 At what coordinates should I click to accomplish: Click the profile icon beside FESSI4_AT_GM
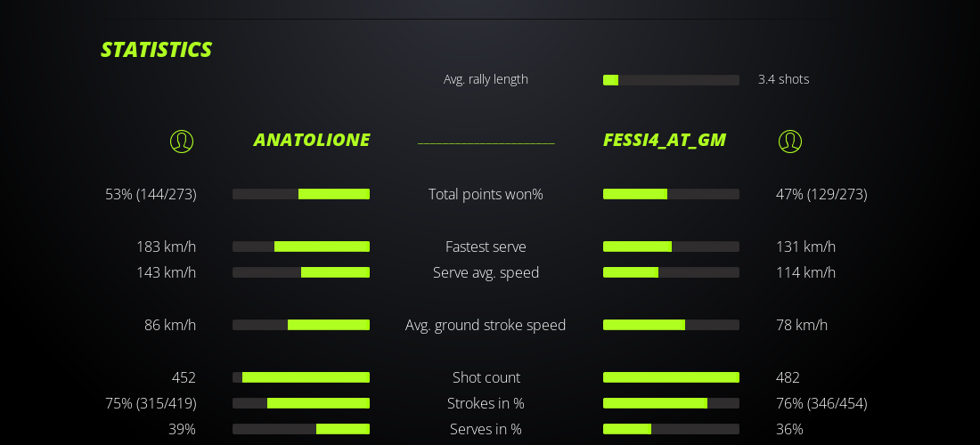[x=790, y=141]
